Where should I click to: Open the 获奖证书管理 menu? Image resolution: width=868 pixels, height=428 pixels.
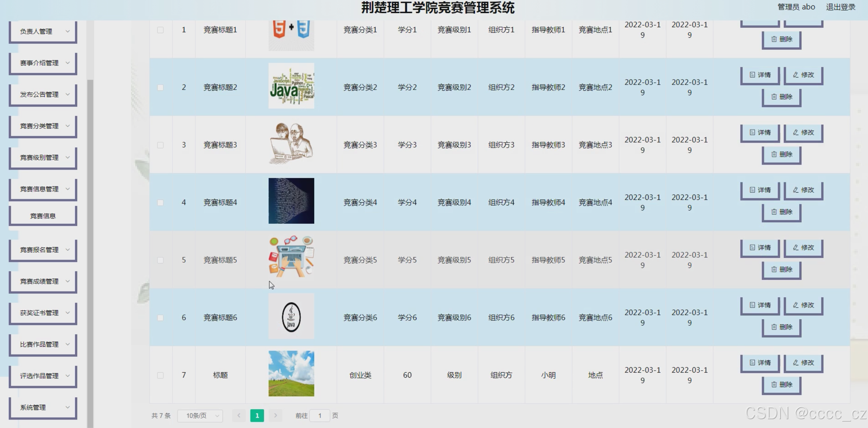[43, 313]
